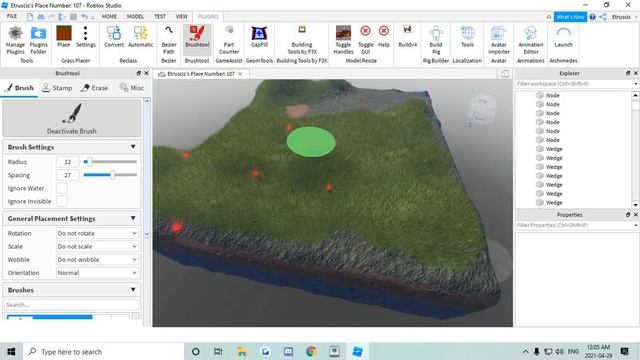
Task: Click the viewport maximize icon
Action: (505, 74)
